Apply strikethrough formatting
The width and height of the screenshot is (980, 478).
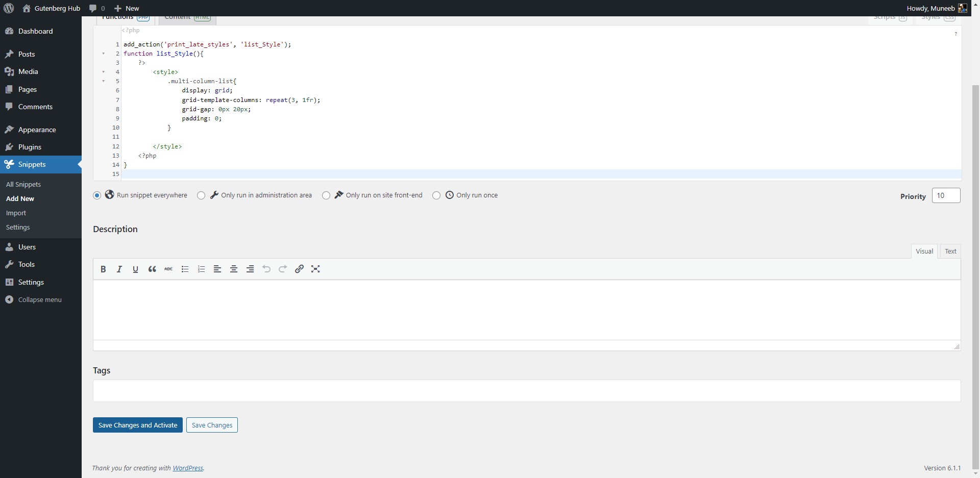[x=168, y=269]
